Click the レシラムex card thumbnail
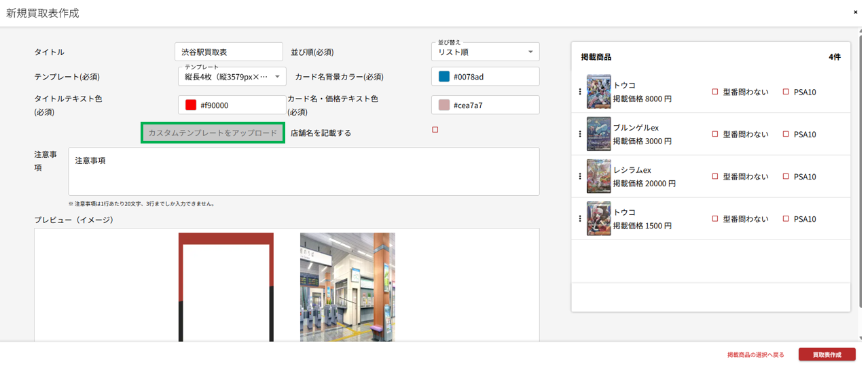 click(598, 176)
